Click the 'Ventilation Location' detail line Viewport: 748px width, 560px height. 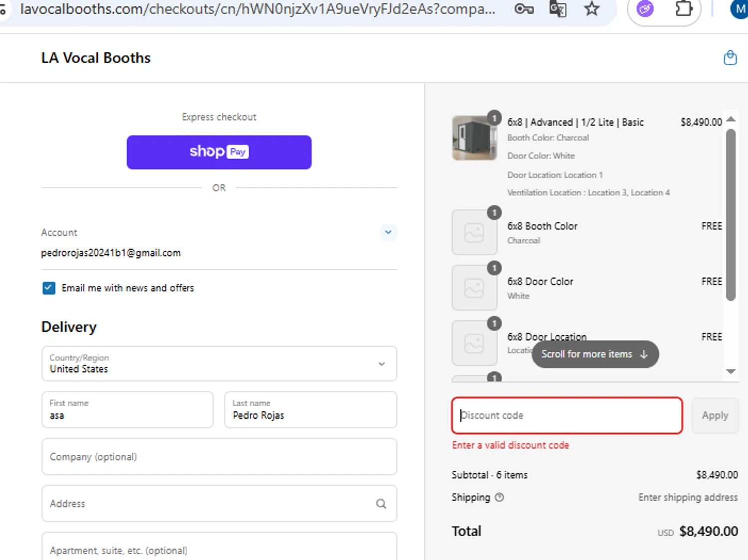pos(588,193)
